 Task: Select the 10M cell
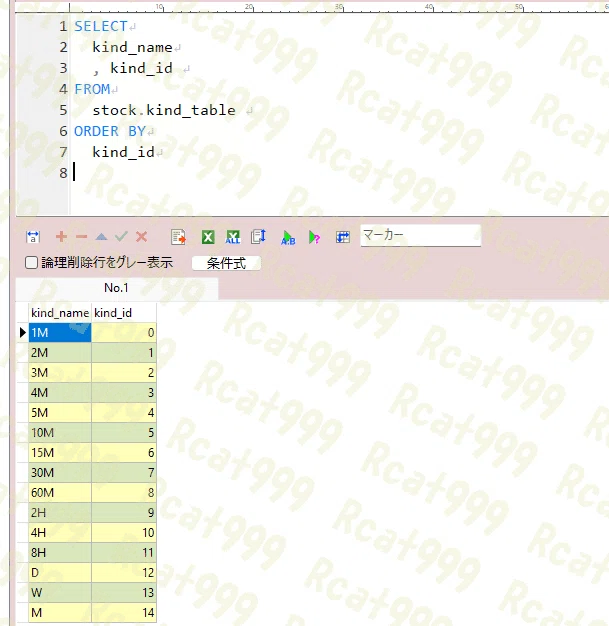[60, 432]
